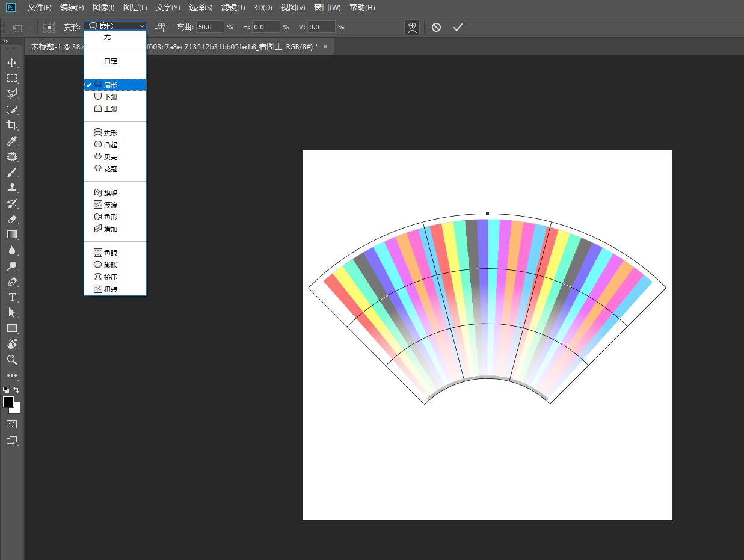Choose 旗帜 warp style from list
744x560 pixels.
tap(109, 193)
